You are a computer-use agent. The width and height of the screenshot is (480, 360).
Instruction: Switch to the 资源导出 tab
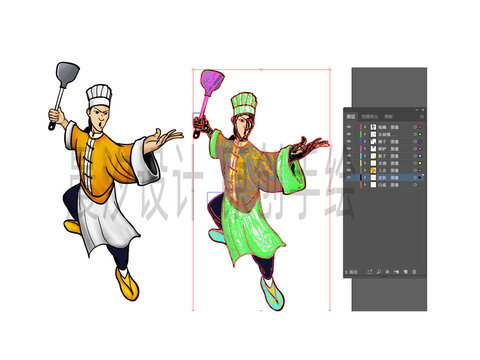[x=370, y=117]
